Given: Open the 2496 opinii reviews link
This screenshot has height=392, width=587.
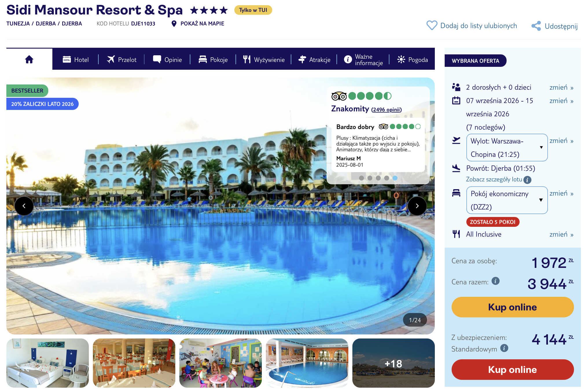Looking at the screenshot, I should pos(387,110).
